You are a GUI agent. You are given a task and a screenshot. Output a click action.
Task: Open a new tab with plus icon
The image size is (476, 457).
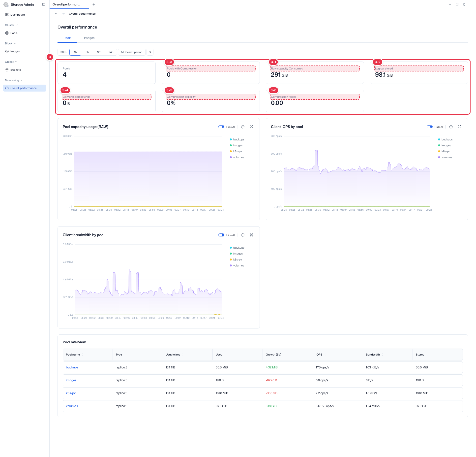pyautogui.click(x=94, y=4)
